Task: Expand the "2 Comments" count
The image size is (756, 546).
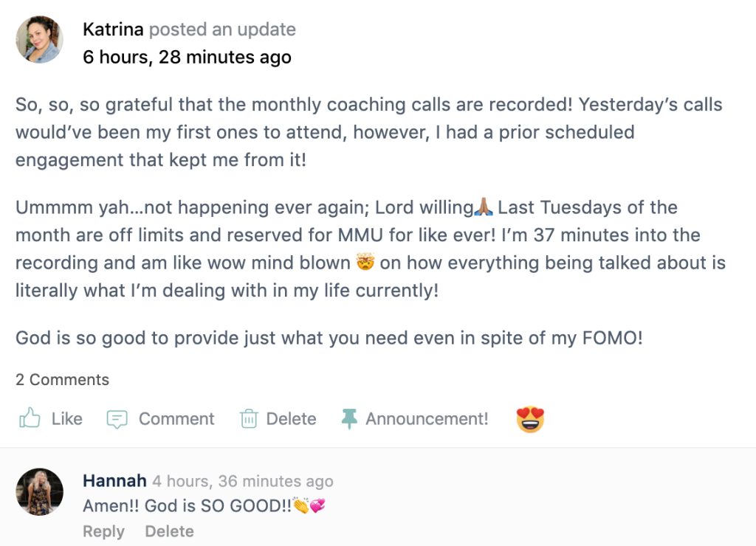Action: tap(62, 380)
